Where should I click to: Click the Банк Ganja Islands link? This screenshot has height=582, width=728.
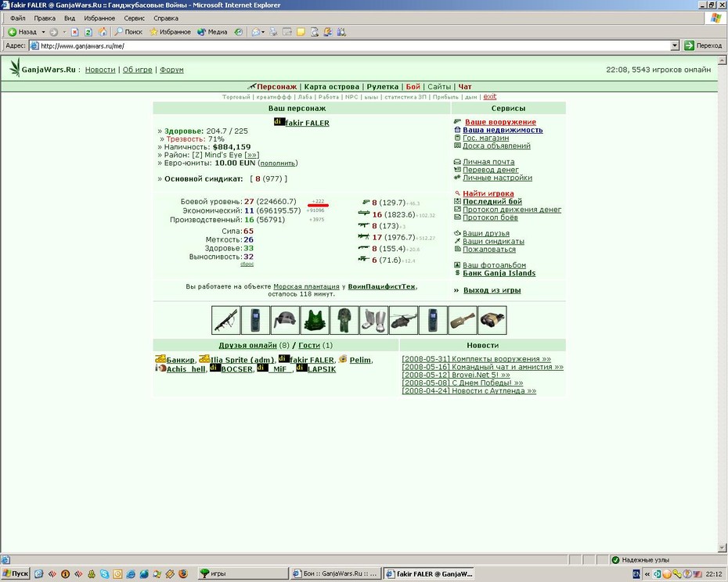pyautogui.click(x=499, y=273)
